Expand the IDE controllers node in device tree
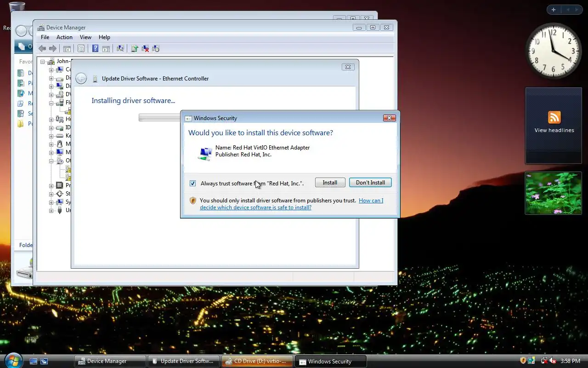The height and width of the screenshot is (368, 588). (51, 128)
